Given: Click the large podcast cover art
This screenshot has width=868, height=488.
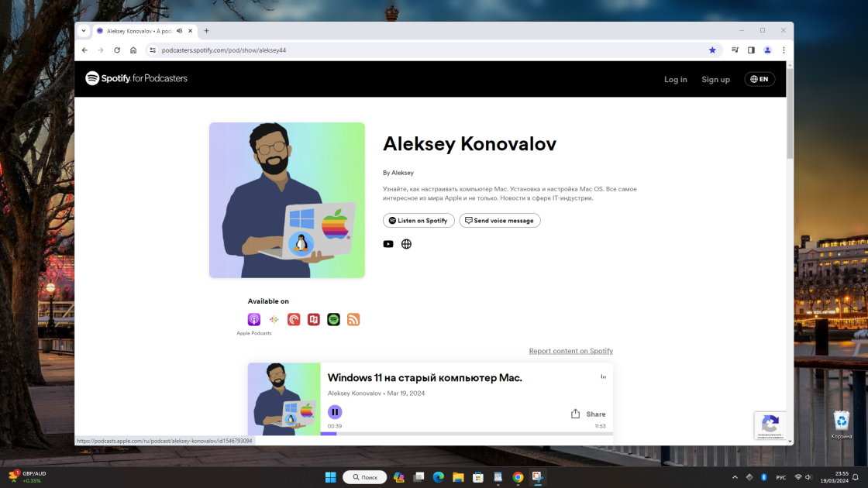Looking at the screenshot, I should point(287,200).
